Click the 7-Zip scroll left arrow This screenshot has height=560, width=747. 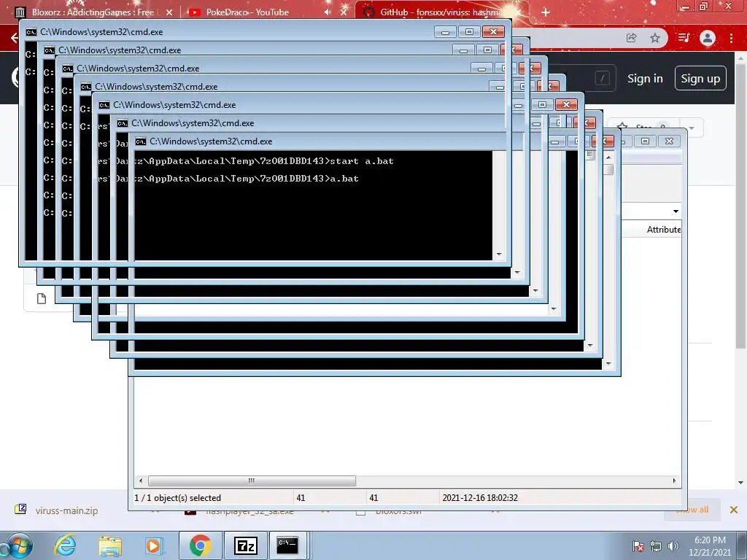pyautogui.click(x=141, y=481)
